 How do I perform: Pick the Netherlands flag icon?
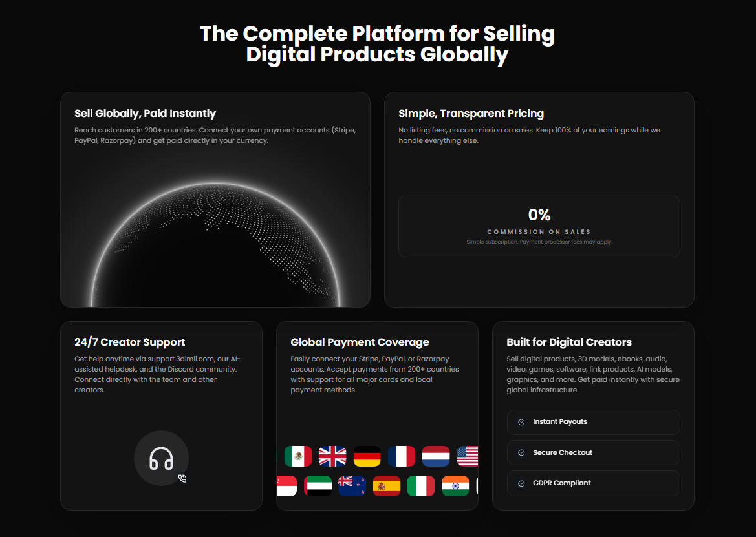(x=436, y=456)
